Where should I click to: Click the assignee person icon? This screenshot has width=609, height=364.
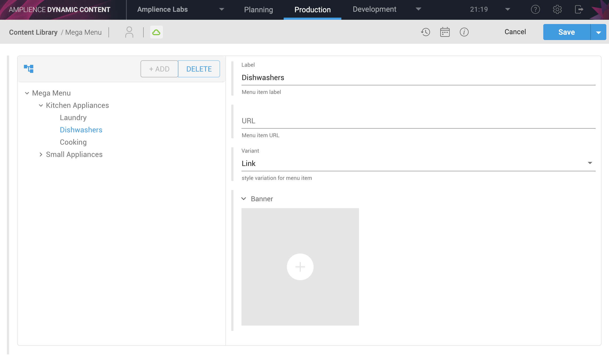pos(129,32)
